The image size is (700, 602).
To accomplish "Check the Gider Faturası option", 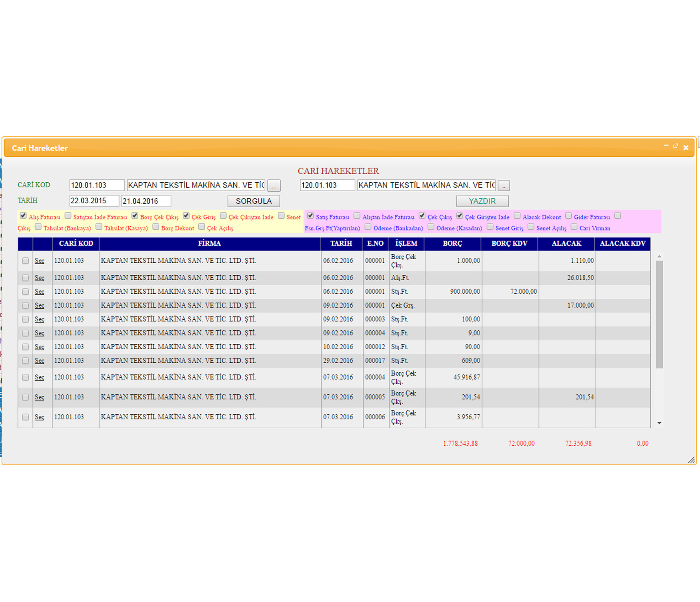I will (568, 216).
